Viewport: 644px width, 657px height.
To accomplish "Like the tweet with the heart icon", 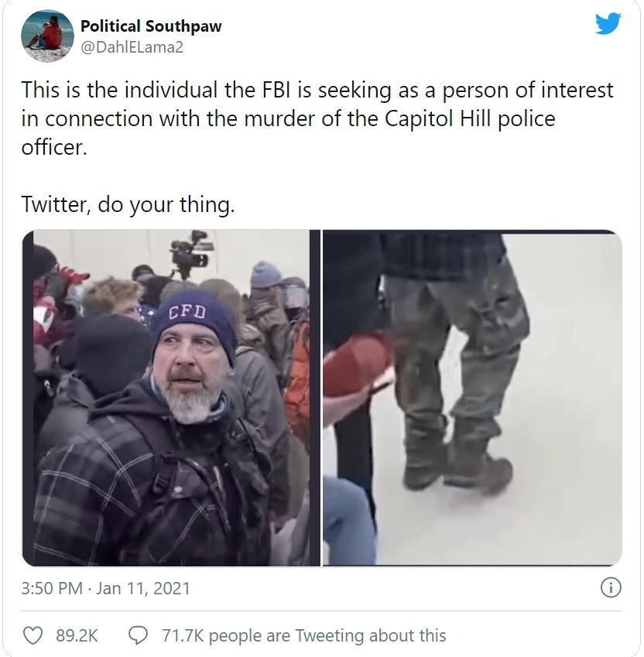I will coord(33,635).
